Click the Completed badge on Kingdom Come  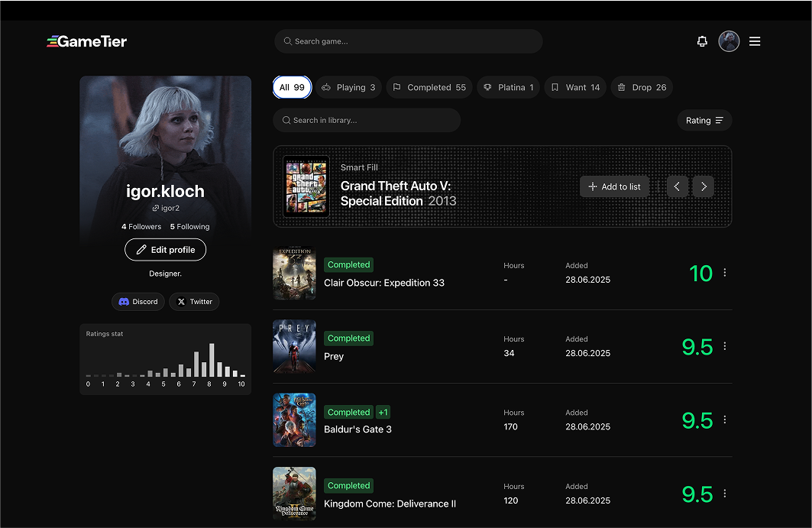tap(348, 485)
